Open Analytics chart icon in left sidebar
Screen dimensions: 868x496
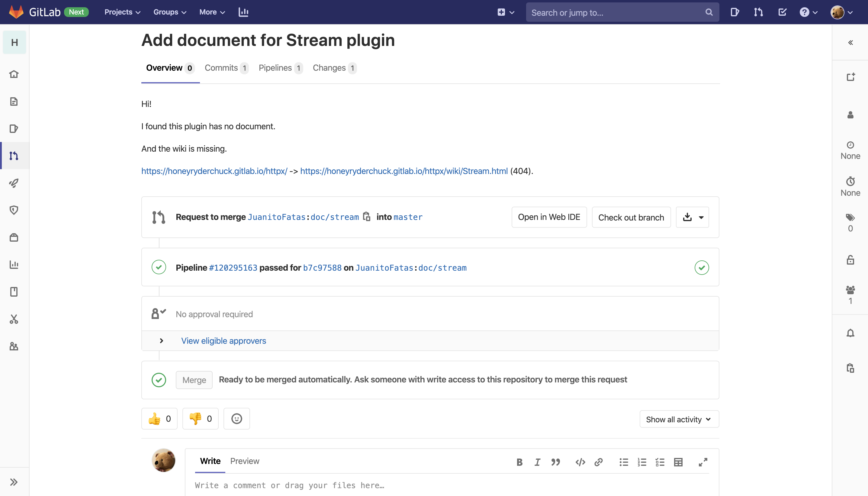pos(14,265)
